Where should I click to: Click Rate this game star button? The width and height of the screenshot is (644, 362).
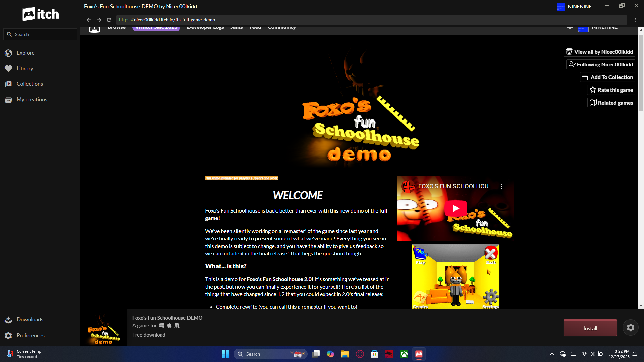611,90
